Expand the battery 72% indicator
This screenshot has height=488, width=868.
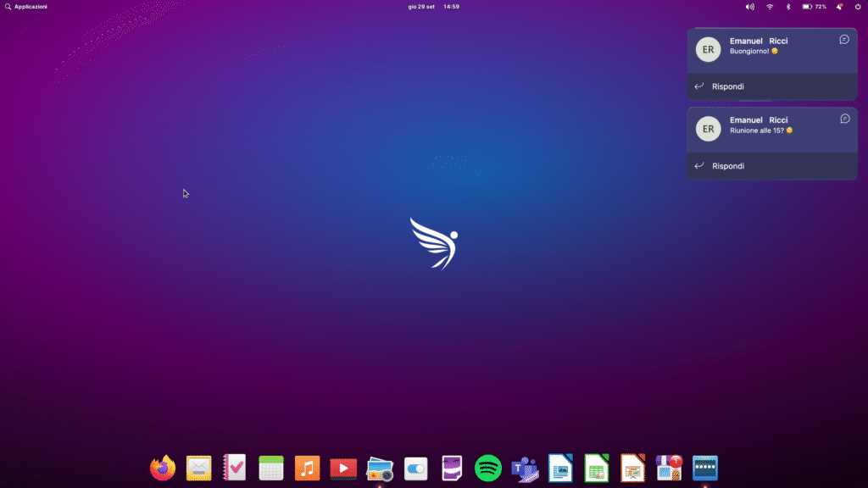click(815, 7)
